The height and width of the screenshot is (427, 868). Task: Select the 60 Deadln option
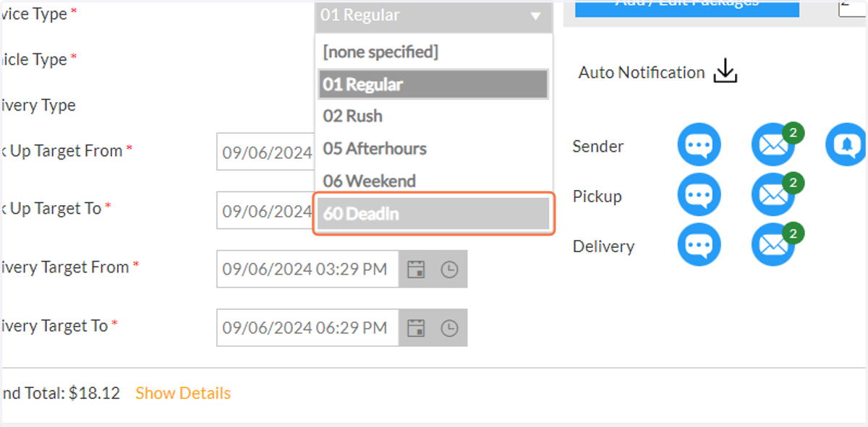point(433,214)
